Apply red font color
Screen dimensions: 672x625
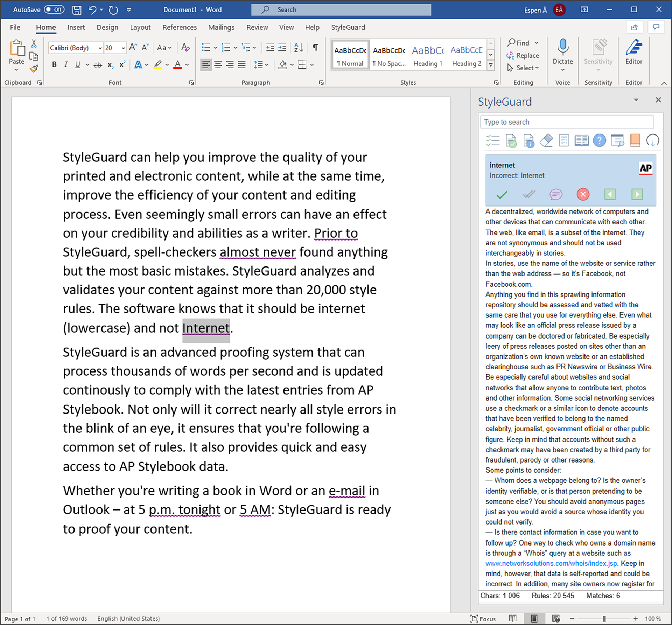point(177,65)
